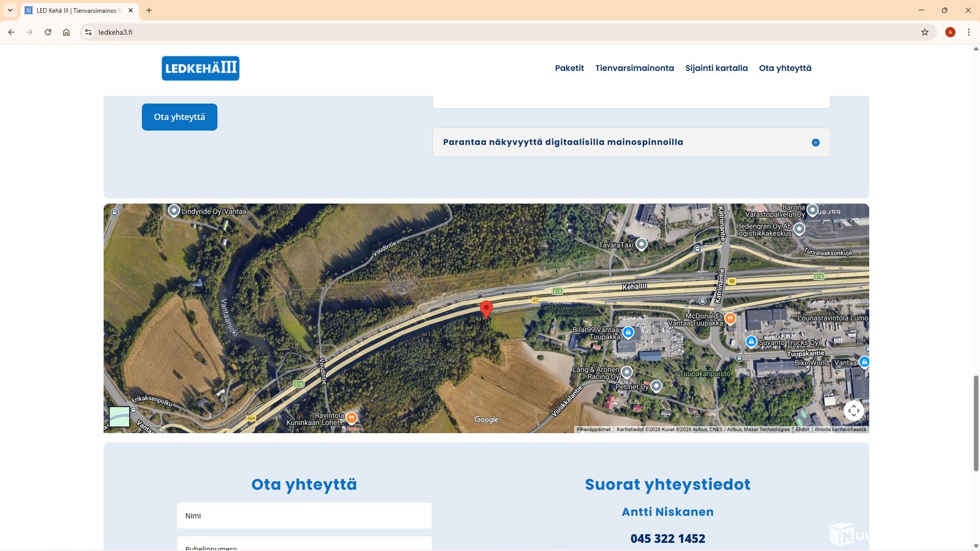The image size is (980, 551).
Task: Bookmark this page with star icon
Action: (x=925, y=32)
